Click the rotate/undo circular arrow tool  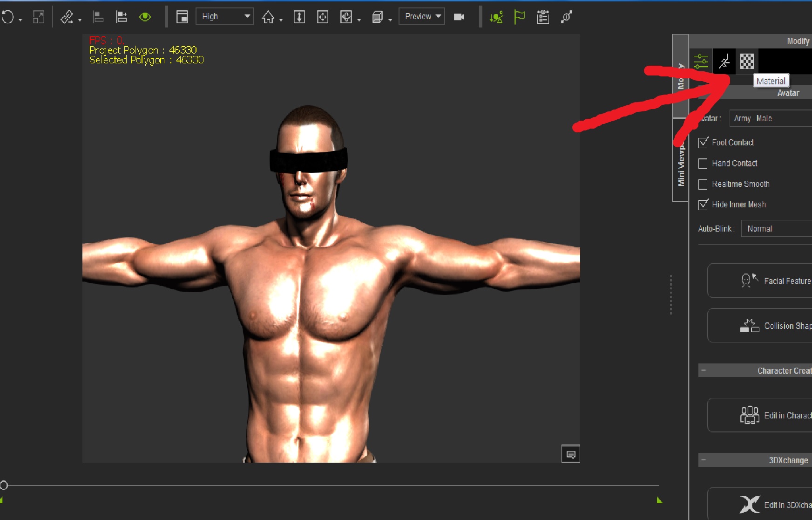point(7,17)
